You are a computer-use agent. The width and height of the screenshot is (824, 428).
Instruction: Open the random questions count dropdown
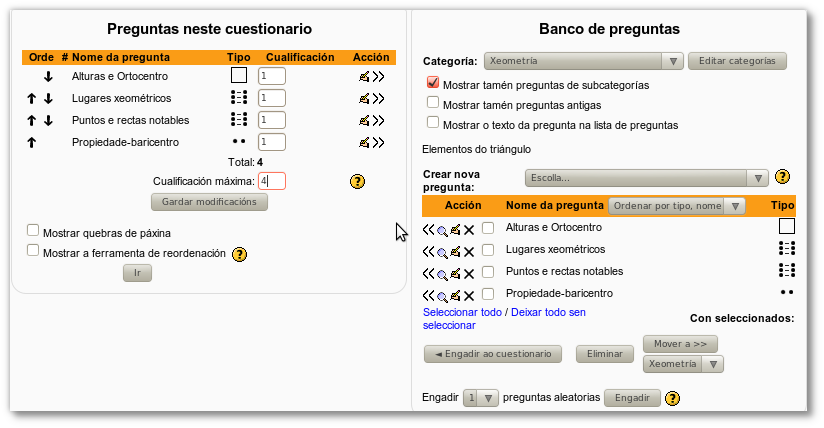481,398
